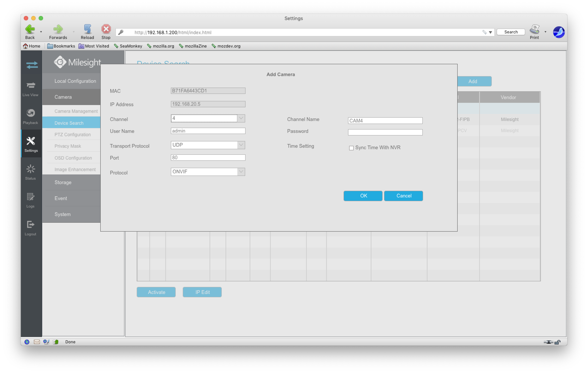
Task: Expand the Channel dropdown
Action: (241, 118)
